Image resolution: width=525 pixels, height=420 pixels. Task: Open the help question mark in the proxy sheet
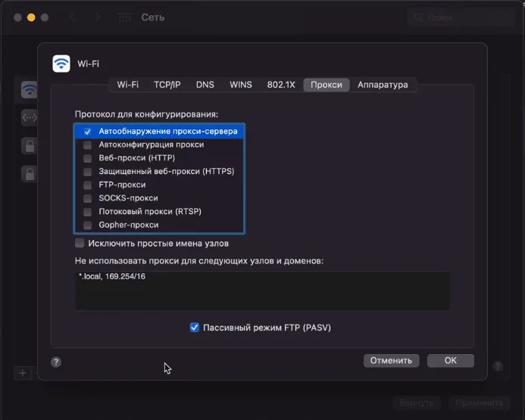(x=56, y=362)
